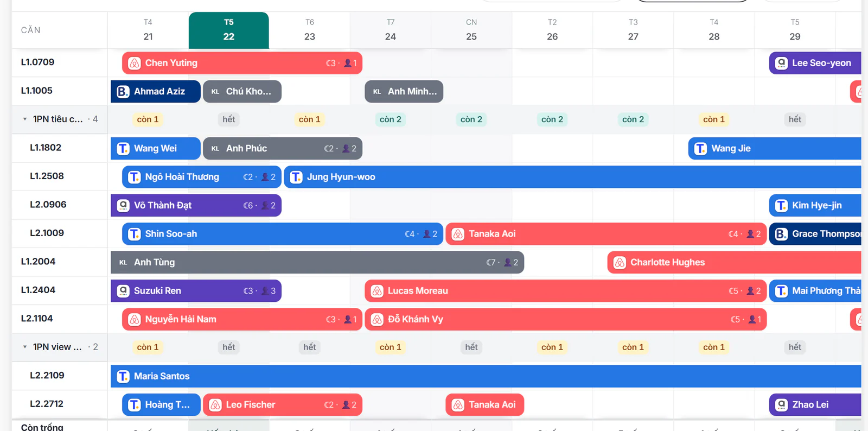The image size is (868, 431).
Task: Click the Traveloka icon on Maria Santos booking
Action: pos(123,376)
